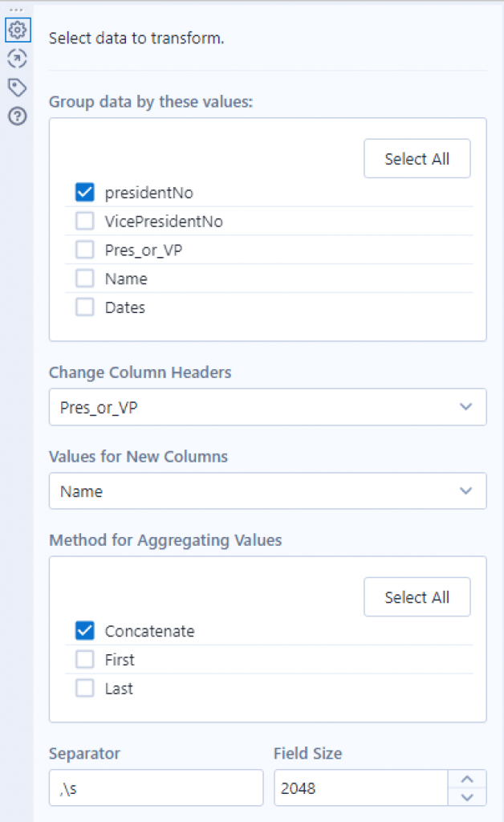504x822 pixels.
Task: Click Select All for group data fields
Action: click(417, 159)
